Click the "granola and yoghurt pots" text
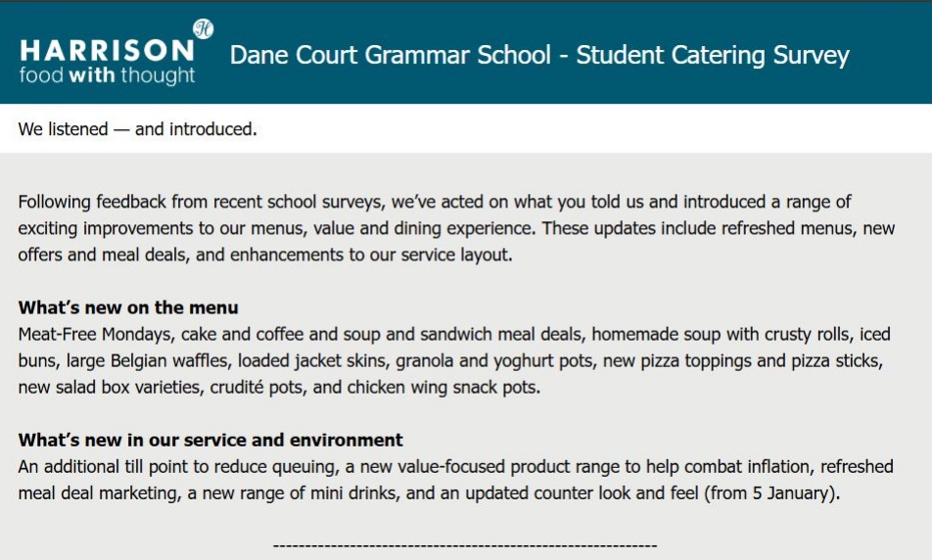Viewport: 932px width, 560px height. pos(496,360)
